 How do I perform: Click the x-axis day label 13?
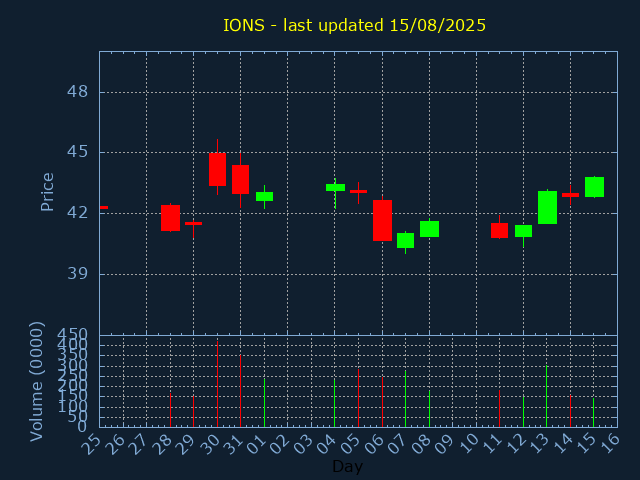pyautogui.click(x=539, y=444)
